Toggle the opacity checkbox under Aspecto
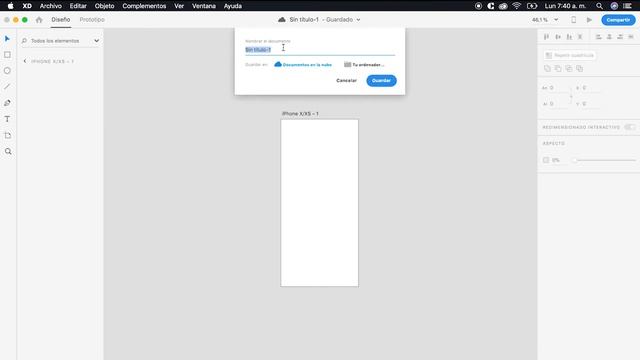The image size is (640, 360). [x=546, y=160]
